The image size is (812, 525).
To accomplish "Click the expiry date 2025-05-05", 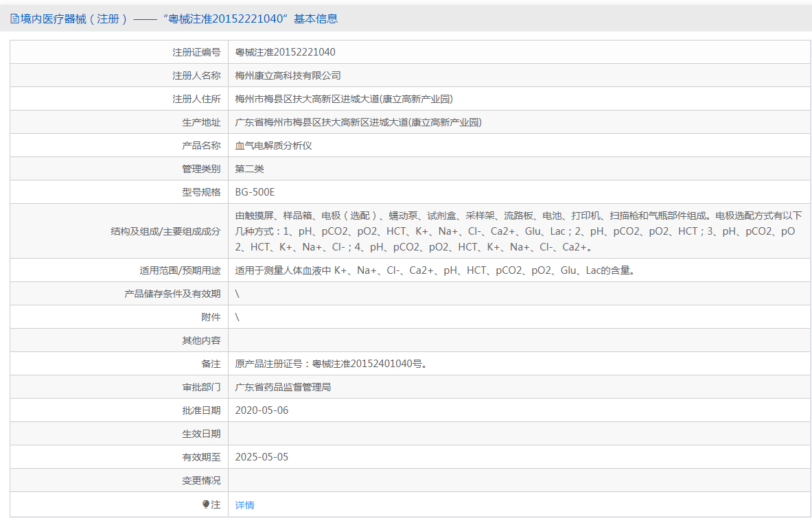I will tap(262, 457).
